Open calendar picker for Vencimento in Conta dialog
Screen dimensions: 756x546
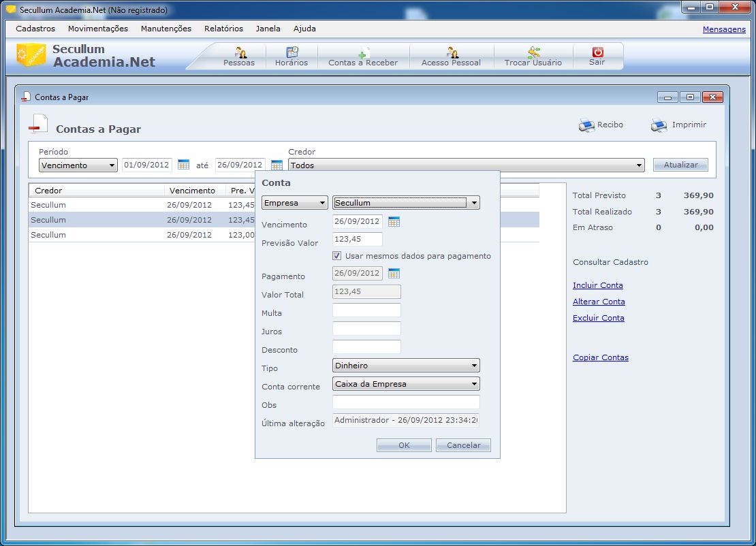394,222
